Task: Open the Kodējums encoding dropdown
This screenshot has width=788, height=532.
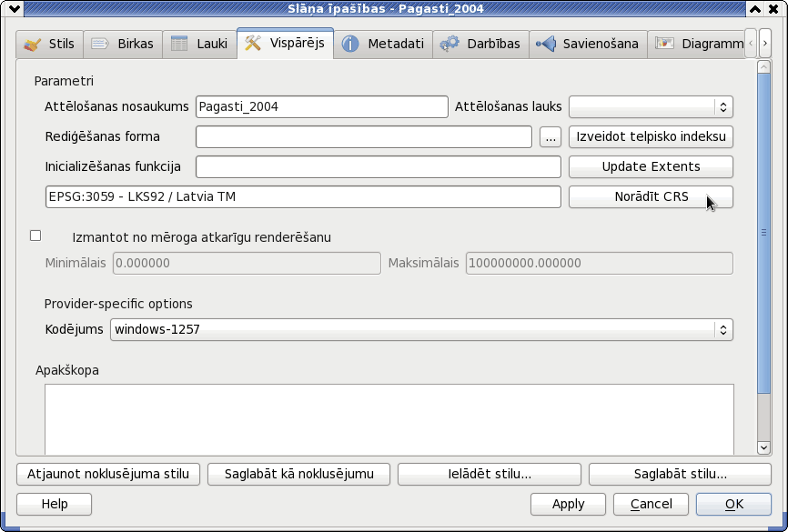Action: pyautogui.click(x=421, y=329)
